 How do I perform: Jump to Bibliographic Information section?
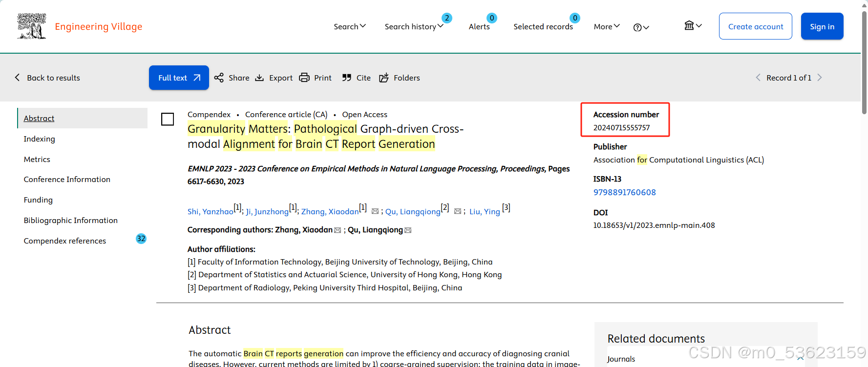click(70, 220)
